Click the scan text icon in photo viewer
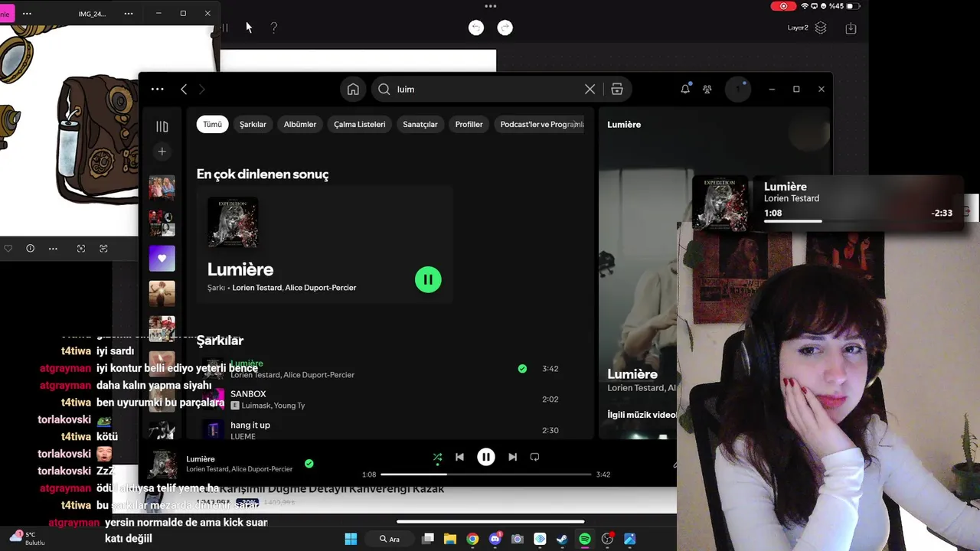 tap(103, 249)
